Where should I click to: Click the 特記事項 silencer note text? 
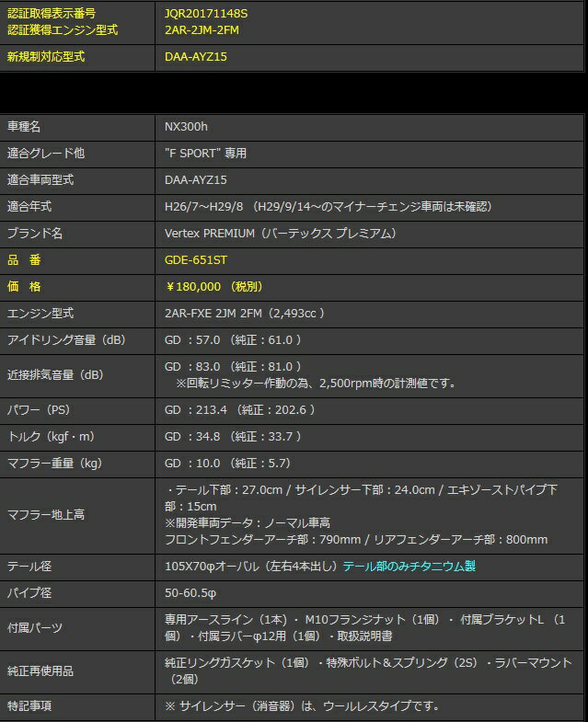click(x=302, y=705)
